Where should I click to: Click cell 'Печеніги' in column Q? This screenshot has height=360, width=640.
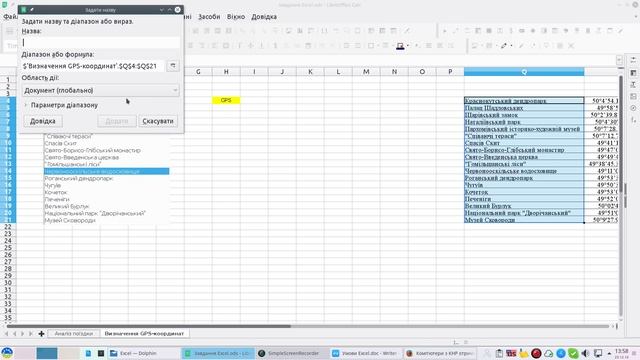click(x=524, y=199)
